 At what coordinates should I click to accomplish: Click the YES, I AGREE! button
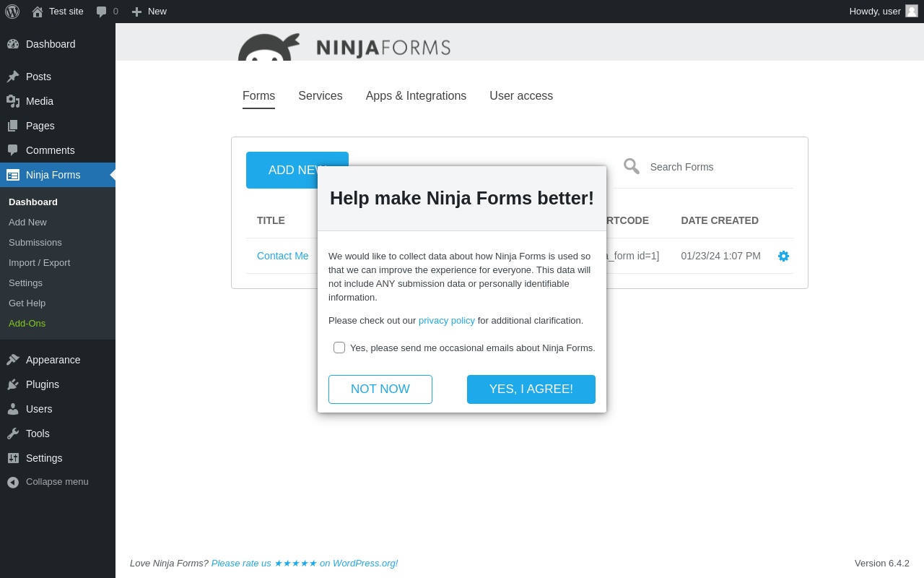pos(531,389)
